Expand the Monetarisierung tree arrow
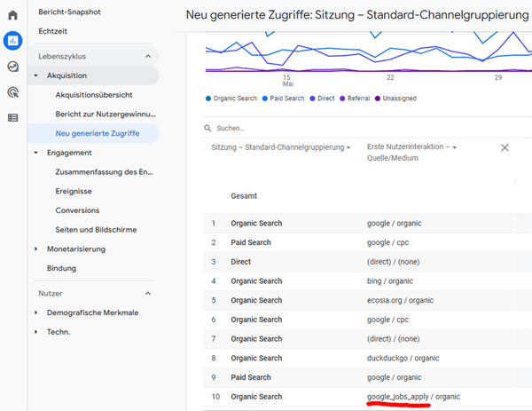The height and width of the screenshot is (411, 532). pos(36,249)
